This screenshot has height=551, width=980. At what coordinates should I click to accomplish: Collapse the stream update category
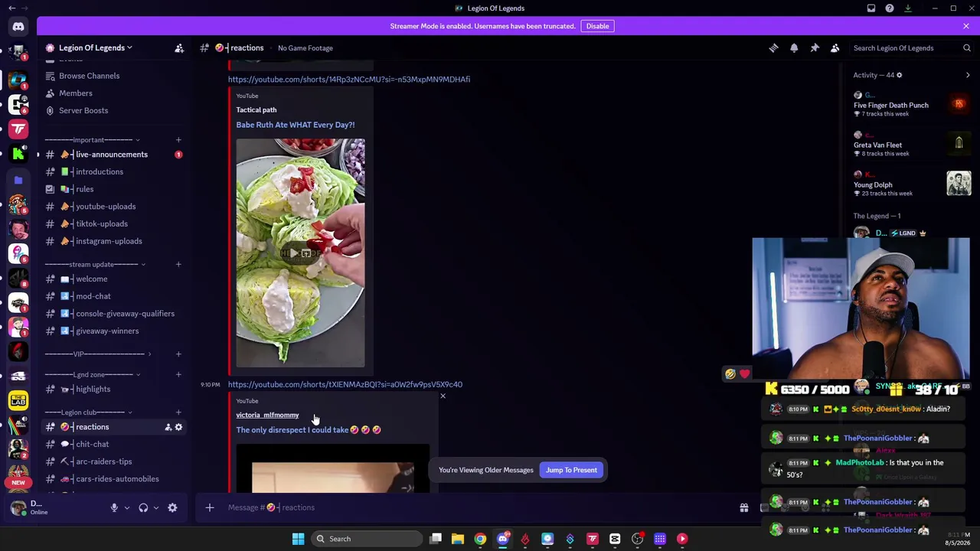(x=95, y=265)
